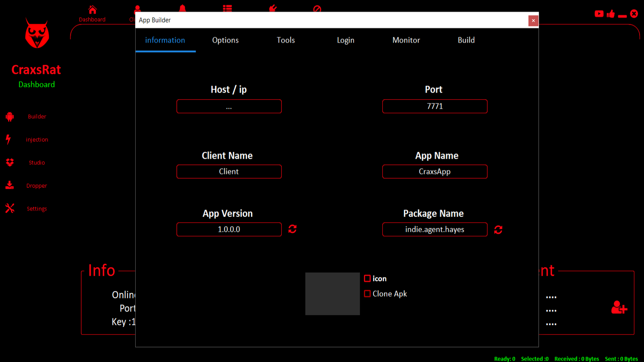644x362 pixels.
Task: Click the Host / ip input field
Action: pyautogui.click(x=229, y=106)
